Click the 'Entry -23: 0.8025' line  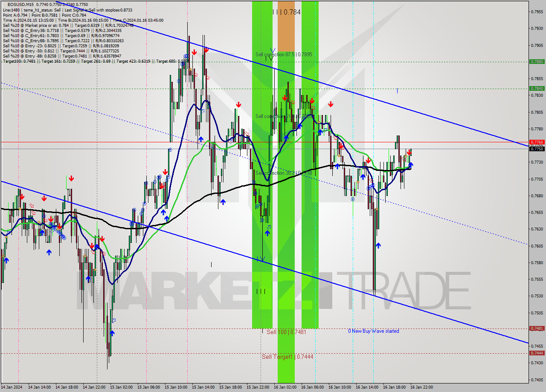pyautogui.click(x=61, y=46)
